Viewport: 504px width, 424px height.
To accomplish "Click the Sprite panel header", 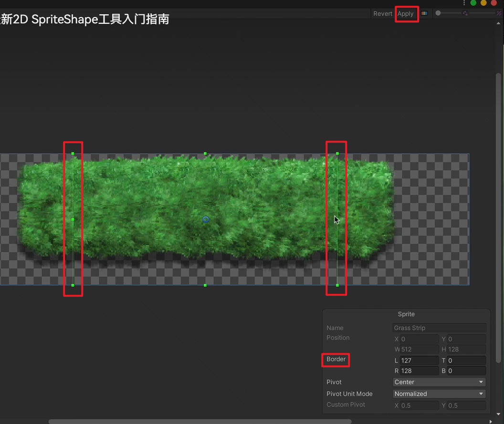I will click(x=406, y=314).
